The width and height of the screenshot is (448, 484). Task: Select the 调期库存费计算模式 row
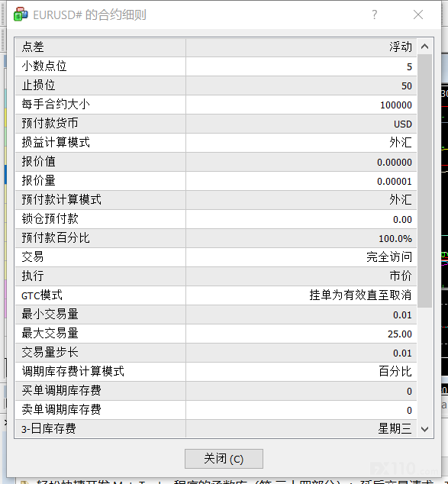[216, 372]
